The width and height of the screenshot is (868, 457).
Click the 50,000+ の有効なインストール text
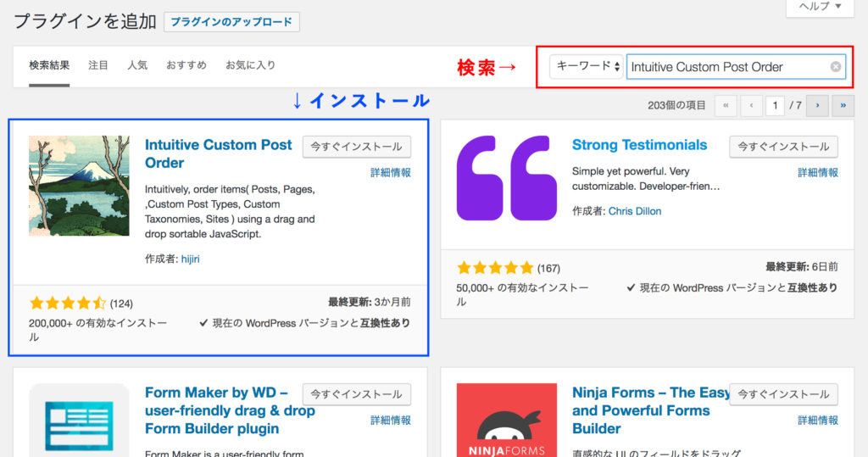click(x=522, y=295)
